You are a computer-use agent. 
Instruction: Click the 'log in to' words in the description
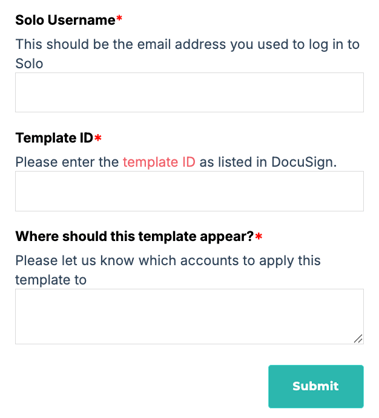pyautogui.click(x=334, y=44)
